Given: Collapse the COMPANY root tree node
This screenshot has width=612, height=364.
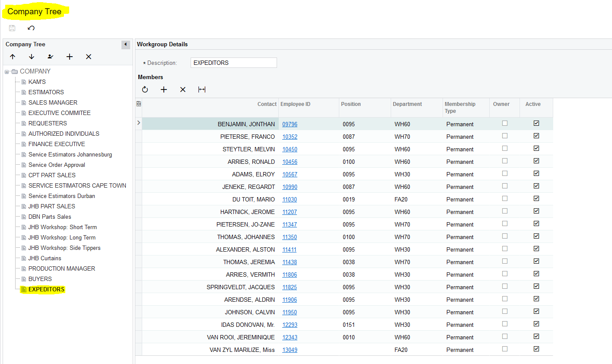Looking at the screenshot, I should [x=7, y=72].
